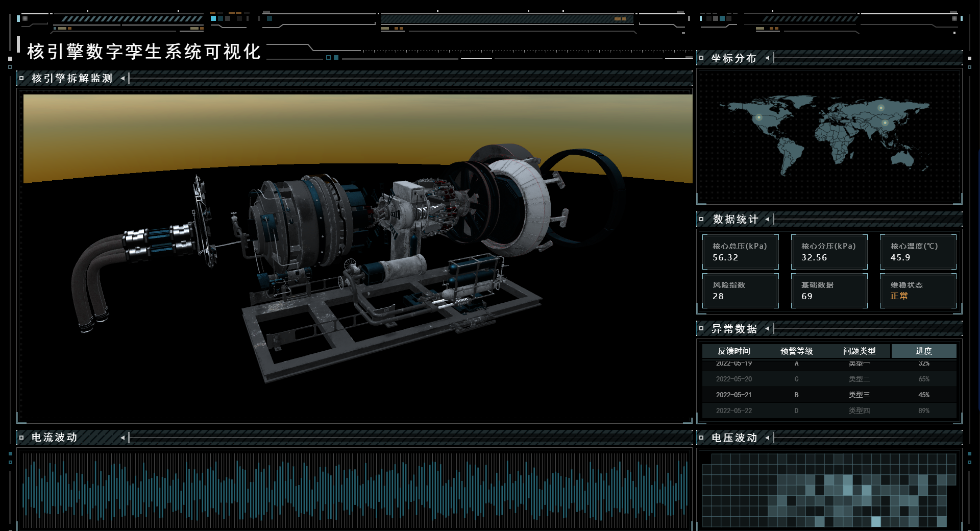Select warning level D in the 2022-05-22 row
Viewport: 980px width, 531px height.
[796, 411]
